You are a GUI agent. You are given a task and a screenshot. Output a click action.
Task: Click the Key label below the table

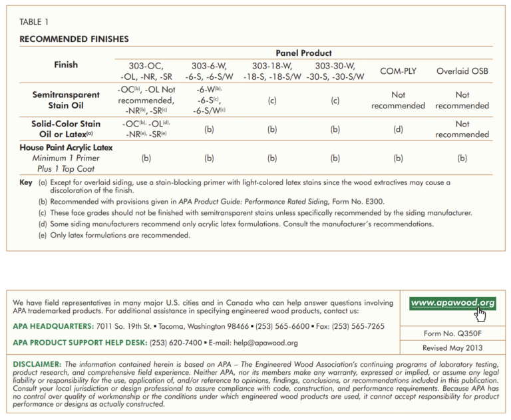26,182
